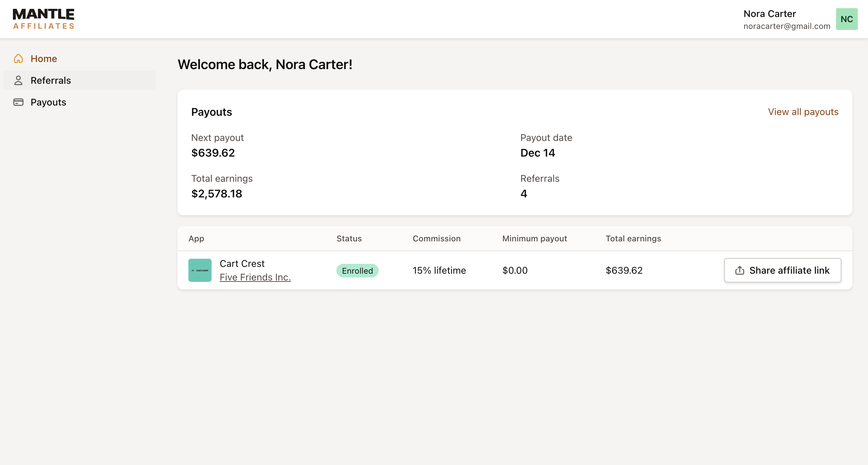The image size is (868, 465).
Task: Open the Five Friends Inc. link
Action: point(255,277)
